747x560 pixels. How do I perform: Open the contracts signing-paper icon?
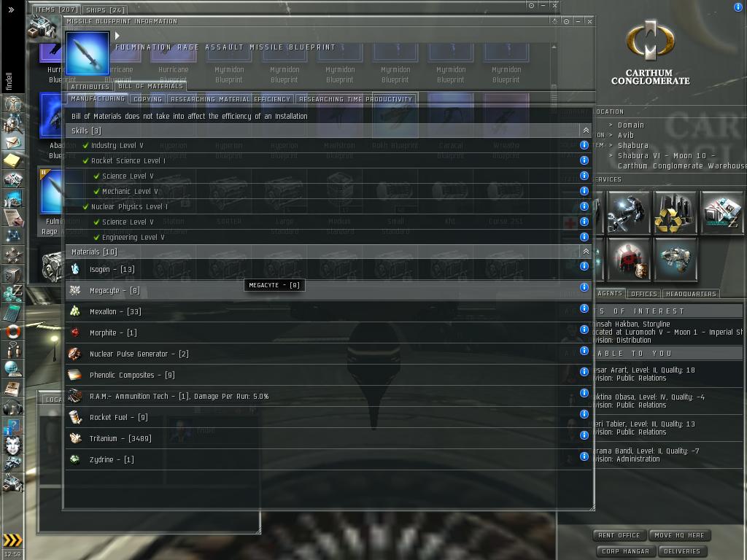pyautogui.click(x=12, y=217)
